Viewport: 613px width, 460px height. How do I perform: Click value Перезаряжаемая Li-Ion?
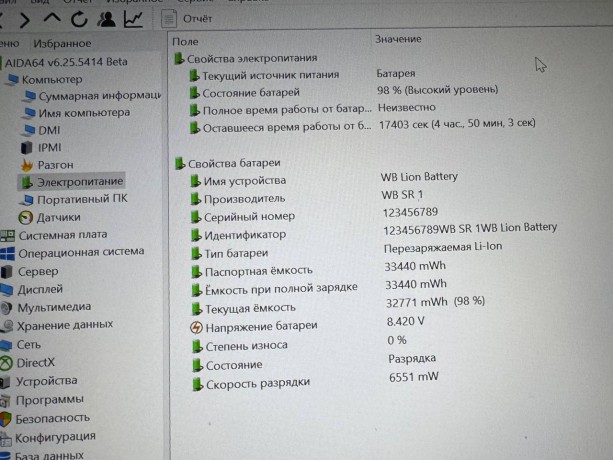[443, 247]
